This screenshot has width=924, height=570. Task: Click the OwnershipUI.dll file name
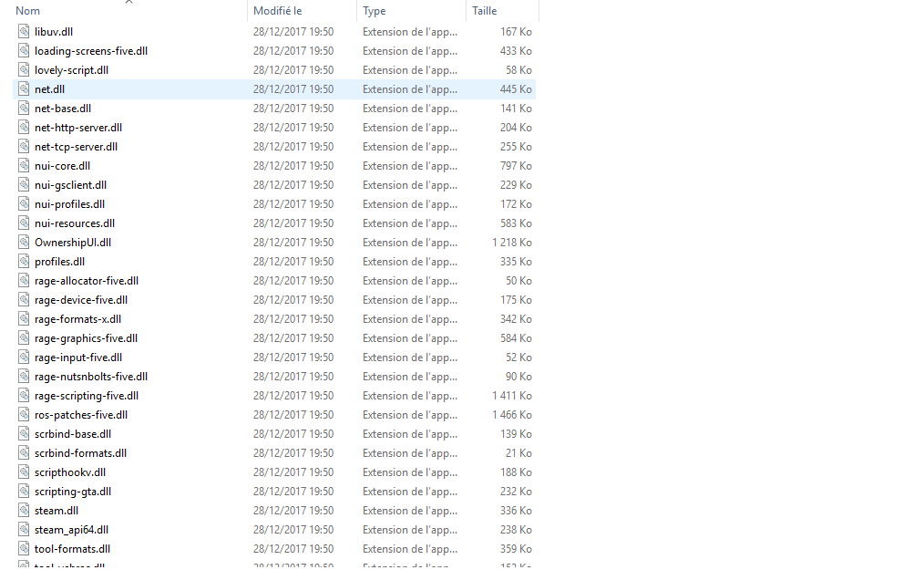tap(73, 243)
